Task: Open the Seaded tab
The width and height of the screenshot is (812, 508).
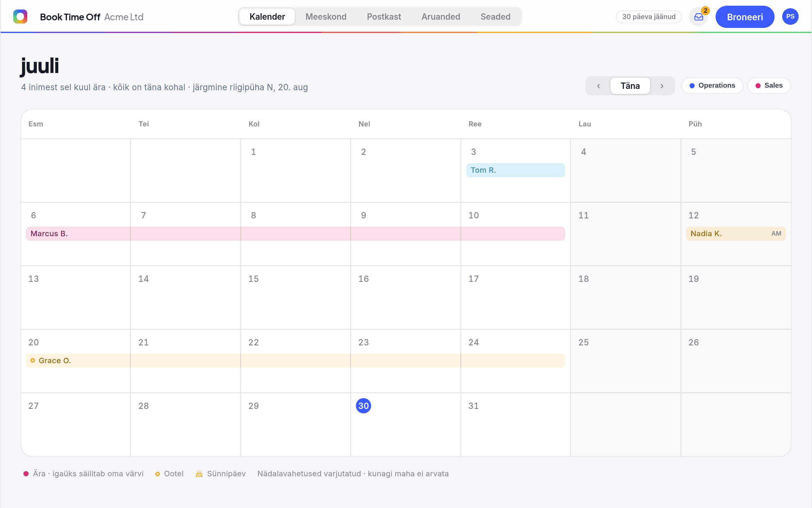Action: click(x=495, y=17)
